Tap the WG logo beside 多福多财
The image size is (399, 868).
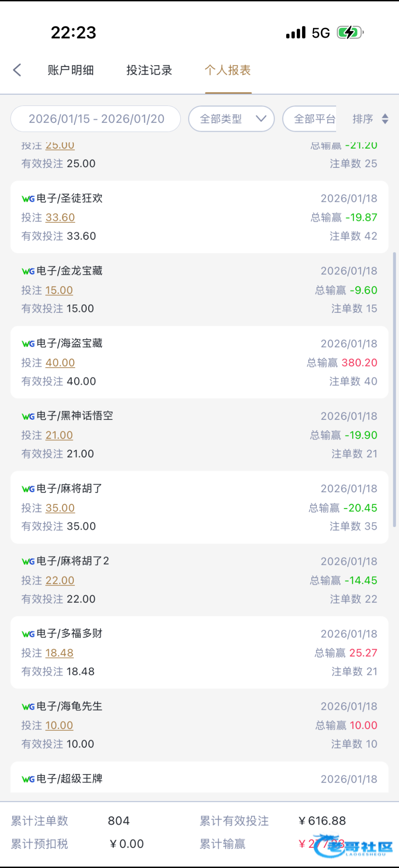click(x=28, y=634)
